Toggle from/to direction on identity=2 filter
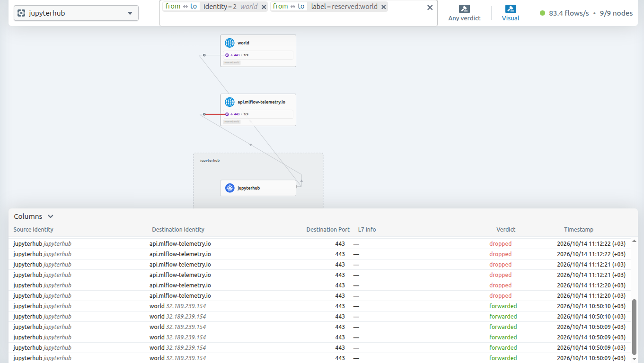This screenshot has height=363, width=644. (181, 7)
